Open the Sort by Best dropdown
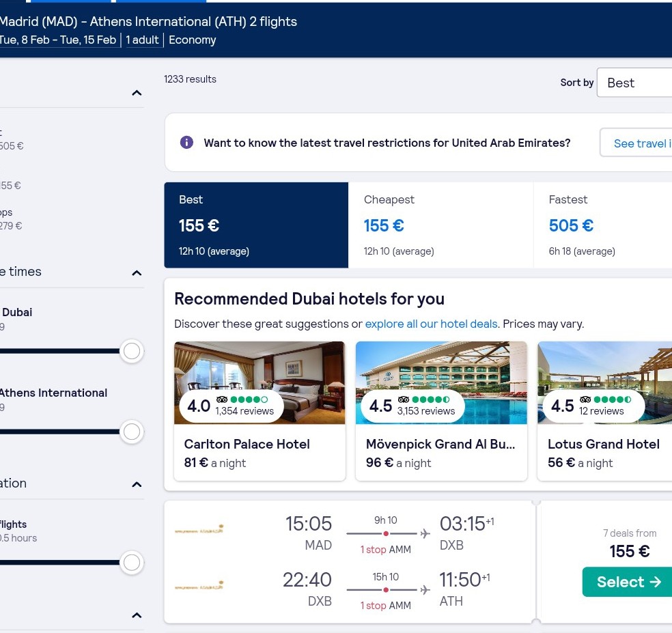The width and height of the screenshot is (672, 633). coord(634,83)
